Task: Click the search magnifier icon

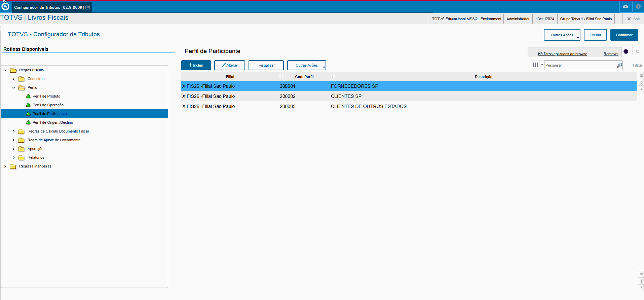Action: pyautogui.click(x=619, y=65)
